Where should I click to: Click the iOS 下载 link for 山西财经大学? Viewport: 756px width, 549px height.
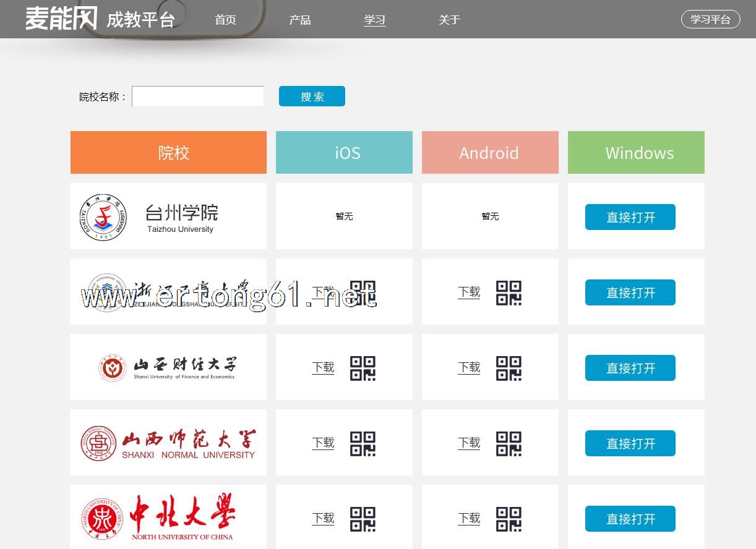click(323, 367)
